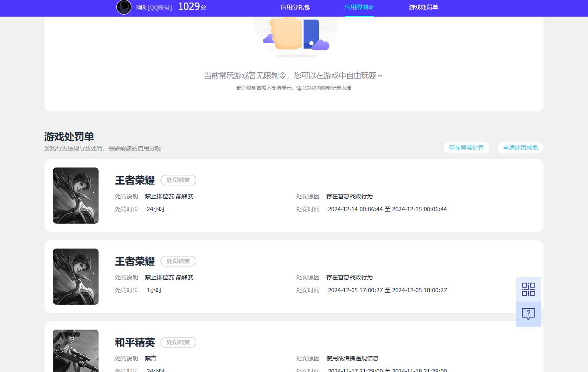
Task: Select the 王者荣耀 game icon in second record
Action: tap(75, 276)
